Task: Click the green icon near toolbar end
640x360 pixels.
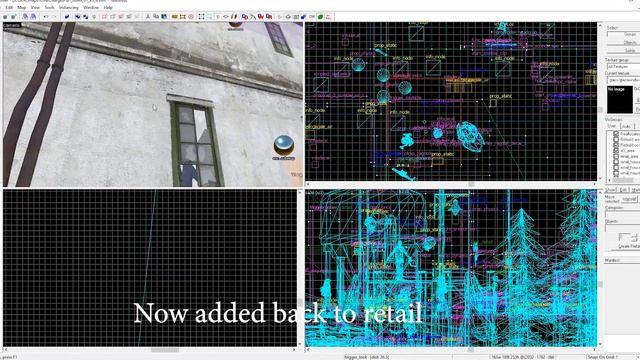Action: click(x=320, y=17)
